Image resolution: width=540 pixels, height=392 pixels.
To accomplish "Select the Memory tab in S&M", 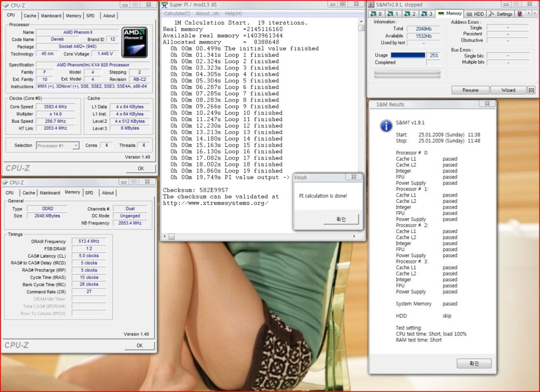I will click(450, 13).
